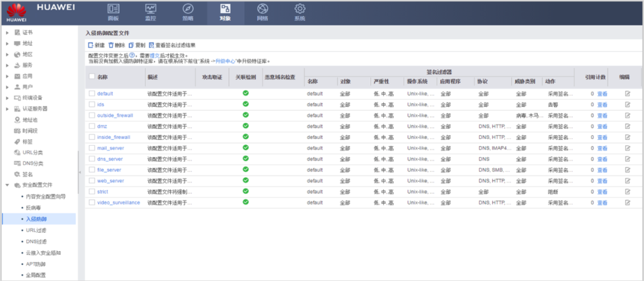644x281 pixels.
Task: Click the sidebar collapse handle
Action: pos(80,172)
